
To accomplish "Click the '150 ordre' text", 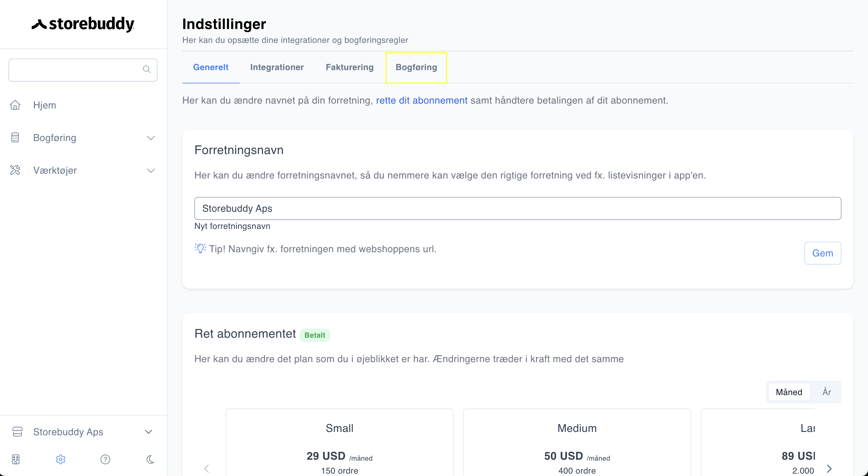I will (x=339, y=471).
